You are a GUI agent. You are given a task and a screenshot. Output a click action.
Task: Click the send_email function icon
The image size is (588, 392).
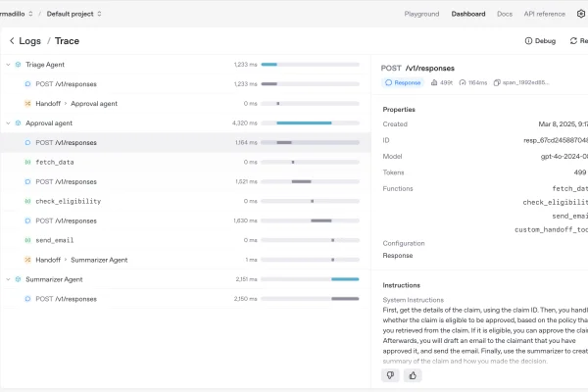pos(27,240)
